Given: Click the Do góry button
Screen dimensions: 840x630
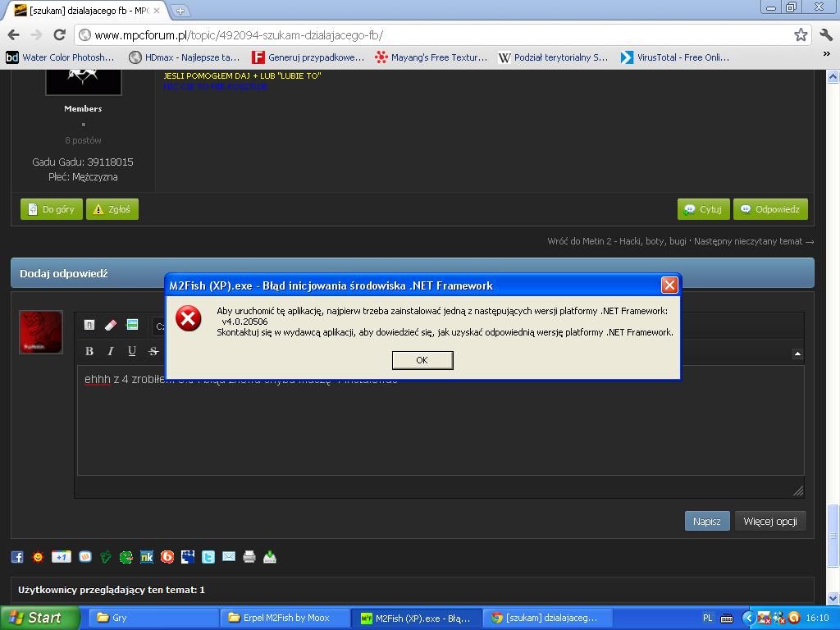Looking at the screenshot, I should pos(52,209).
